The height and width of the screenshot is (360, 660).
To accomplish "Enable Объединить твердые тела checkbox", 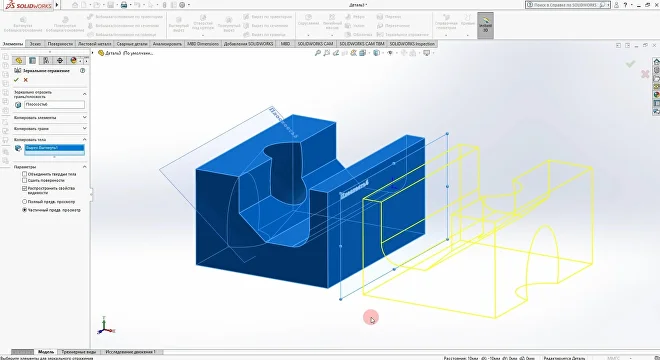I will (x=24, y=174).
